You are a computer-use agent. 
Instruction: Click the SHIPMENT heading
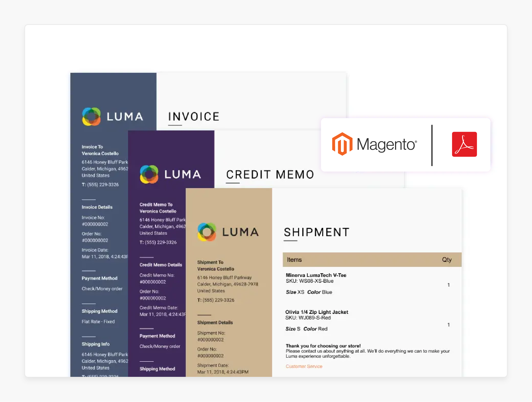pyautogui.click(x=316, y=232)
